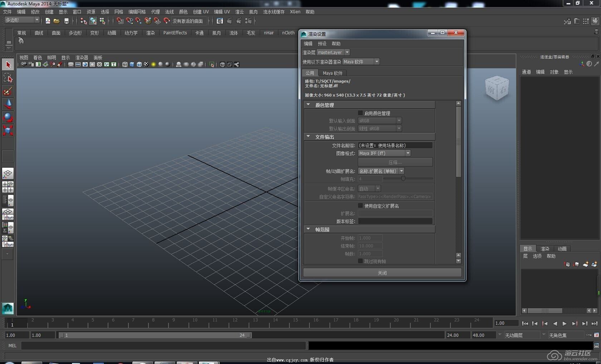
Task: Open the 图像格式 Maya IFF dropdown
Action: [x=384, y=153]
